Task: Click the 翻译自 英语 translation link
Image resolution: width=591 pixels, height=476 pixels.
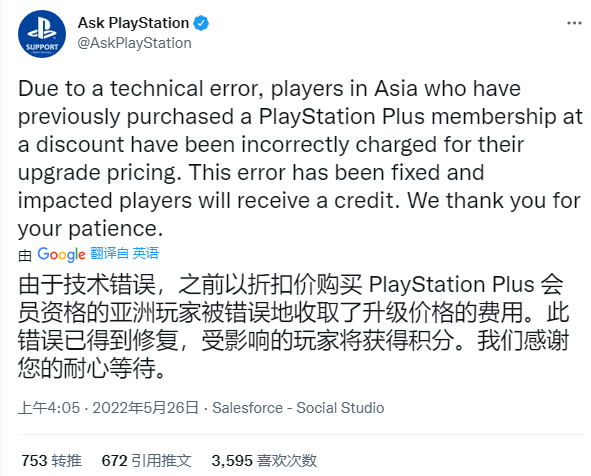Action: point(124,253)
